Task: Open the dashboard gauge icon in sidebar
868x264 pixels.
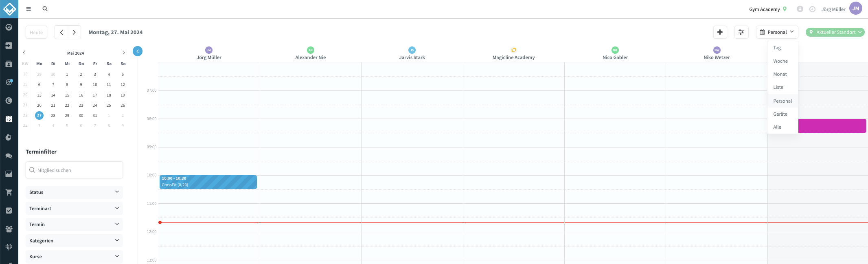Action: 9,27
